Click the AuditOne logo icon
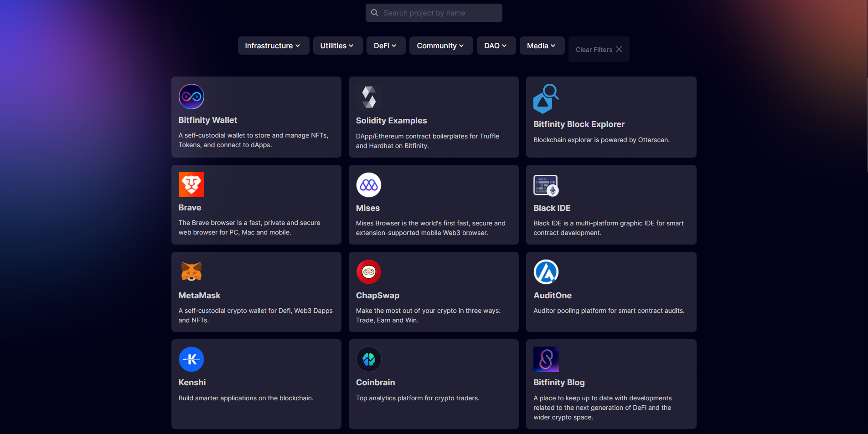The image size is (868, 434). coord(546,272)
